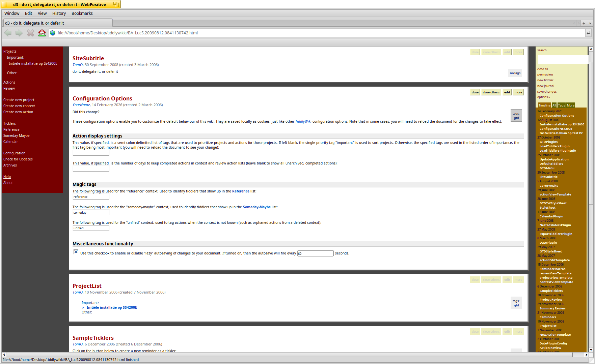The image size is (595, 364).
Task: Click the autosave seconds field showing 60
Action: [x=315, y=253]
